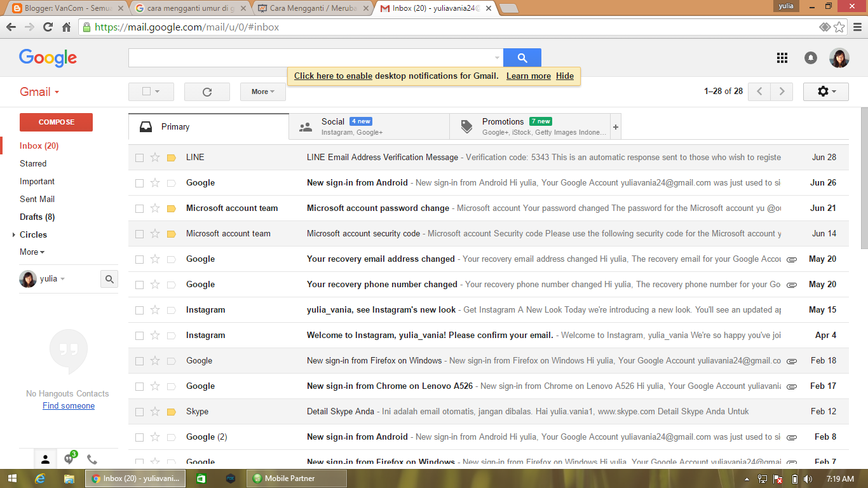Check the New sign-in from Android Jun 26 email
The width and height of the screenshot is (868, 488).
[139, 183]
